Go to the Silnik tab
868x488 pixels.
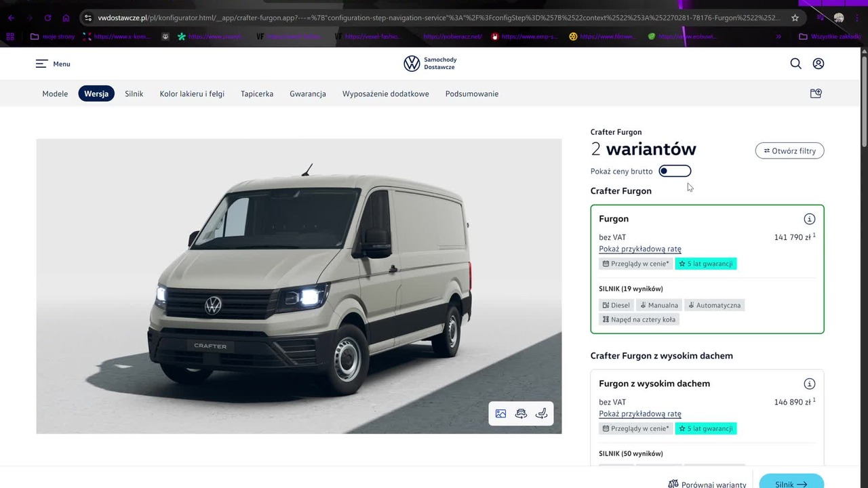134,94
